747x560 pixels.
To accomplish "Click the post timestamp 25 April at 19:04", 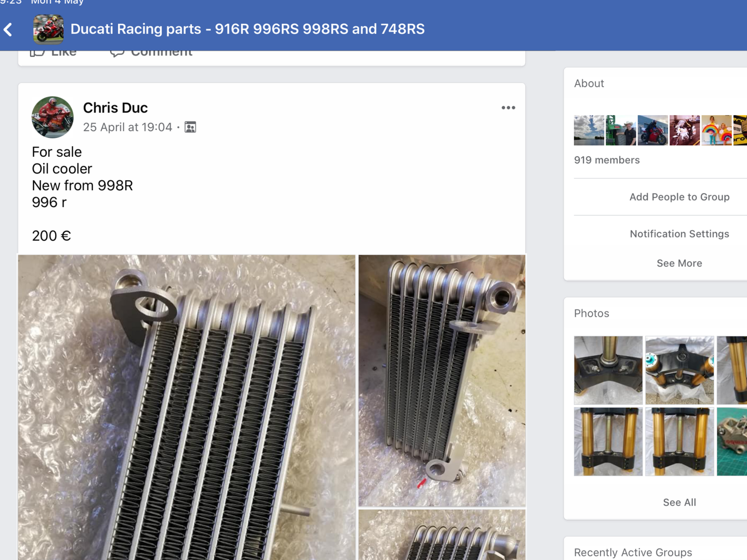I will [127, 127].
